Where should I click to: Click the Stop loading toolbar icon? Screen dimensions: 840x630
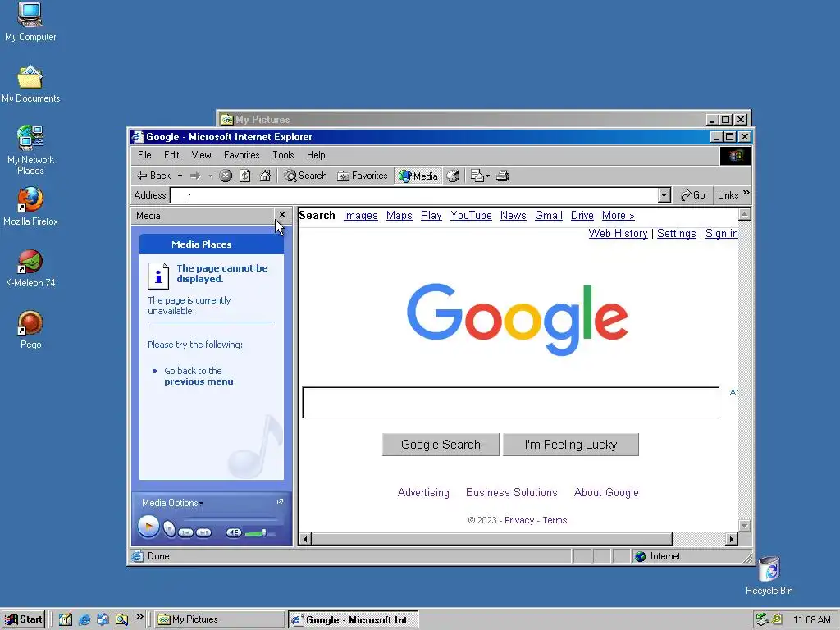(x=226, y=176)
